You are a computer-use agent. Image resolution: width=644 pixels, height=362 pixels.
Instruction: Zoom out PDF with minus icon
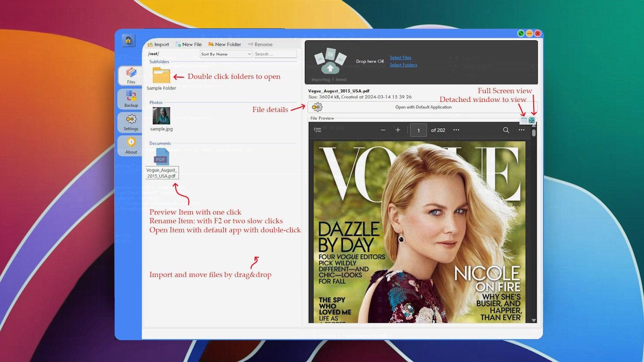[383, 130]
